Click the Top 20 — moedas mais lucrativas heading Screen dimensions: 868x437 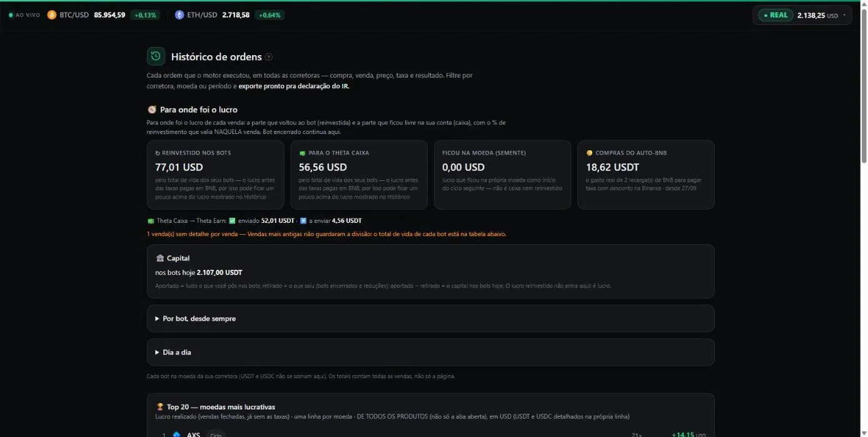221,407
